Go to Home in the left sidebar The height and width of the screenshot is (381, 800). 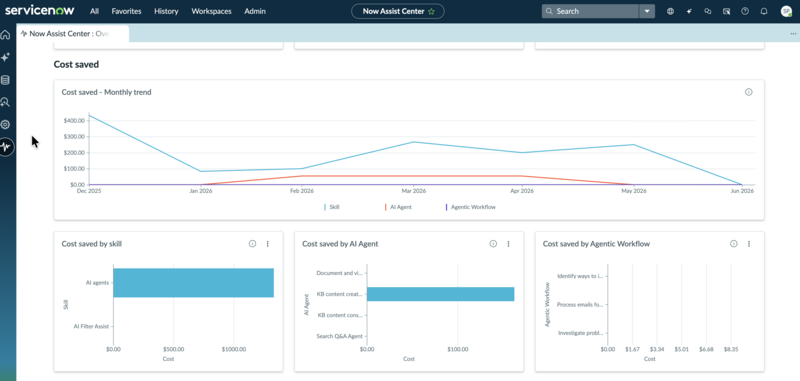pos(6,35)
